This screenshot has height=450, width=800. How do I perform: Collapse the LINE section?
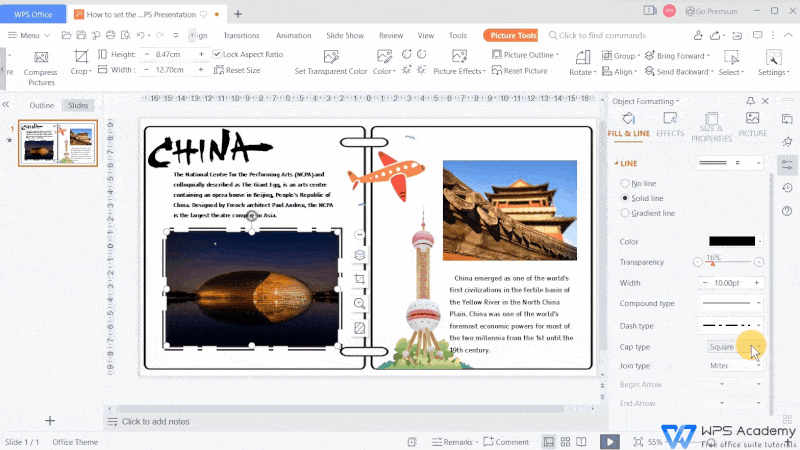point(616,163)
